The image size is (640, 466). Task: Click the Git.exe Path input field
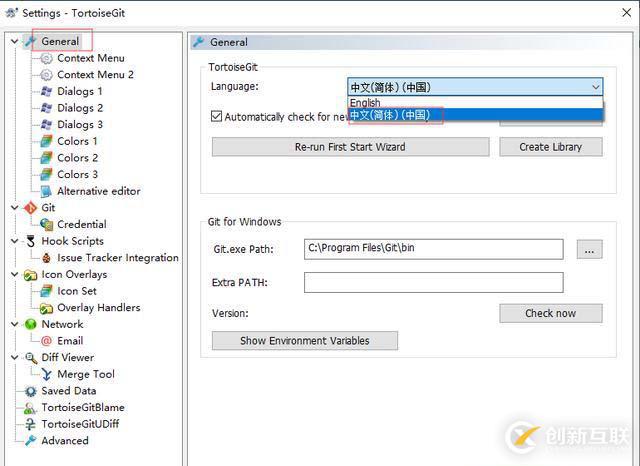coord(433,249)
